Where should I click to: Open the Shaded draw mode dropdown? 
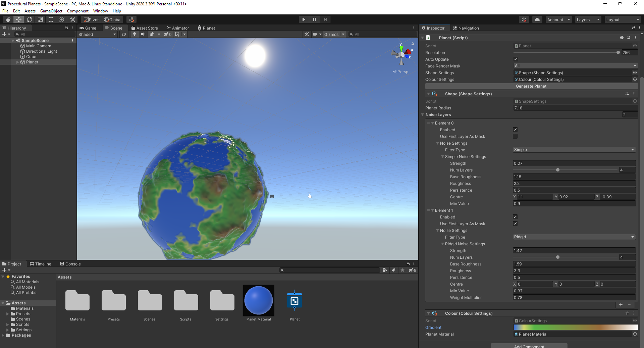97,34
